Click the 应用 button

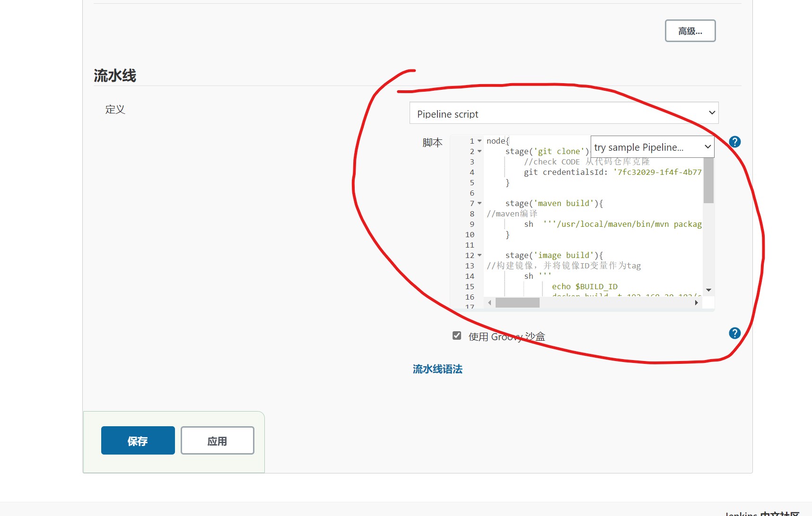[217, 441]
